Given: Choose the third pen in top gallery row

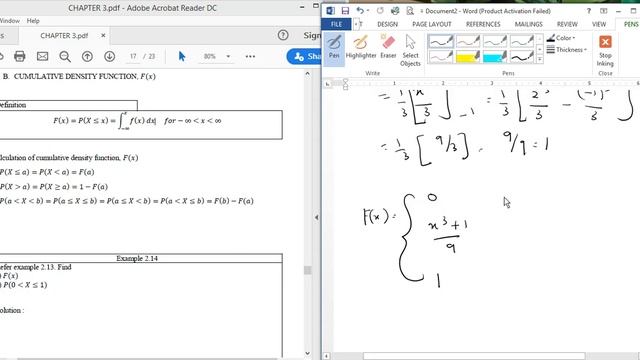Looking at the screenshot, I should 495,41.
